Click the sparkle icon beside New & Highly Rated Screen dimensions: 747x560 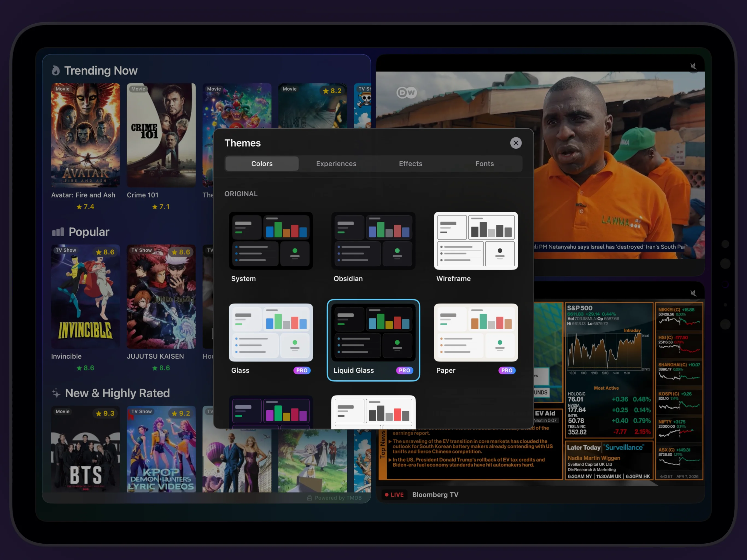(x=56, y=393)
